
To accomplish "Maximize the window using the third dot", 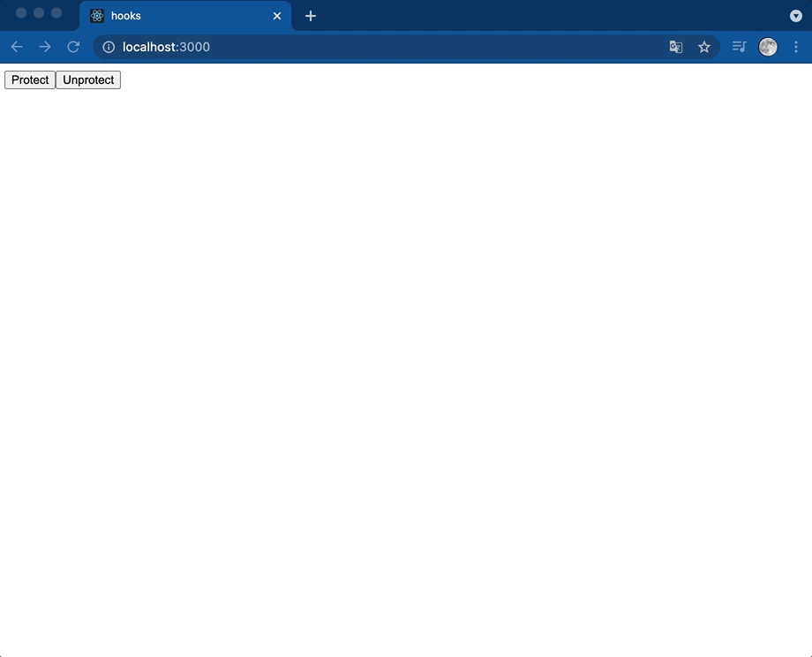I will coord(56,12).
